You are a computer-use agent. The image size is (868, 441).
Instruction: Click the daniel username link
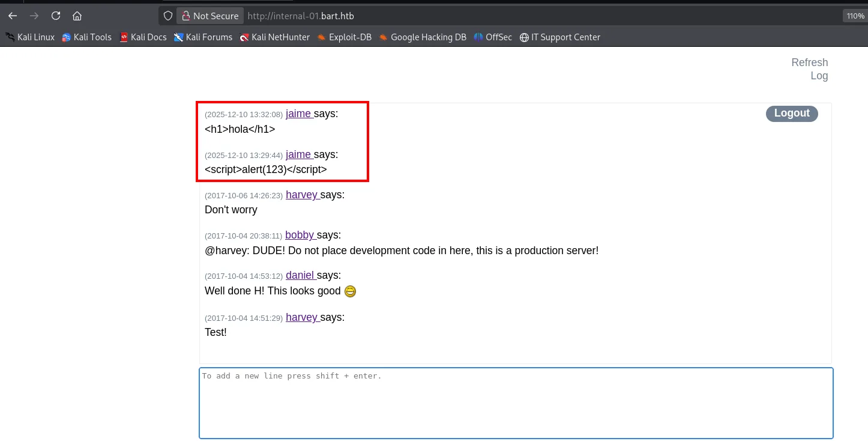coord(300,275)
